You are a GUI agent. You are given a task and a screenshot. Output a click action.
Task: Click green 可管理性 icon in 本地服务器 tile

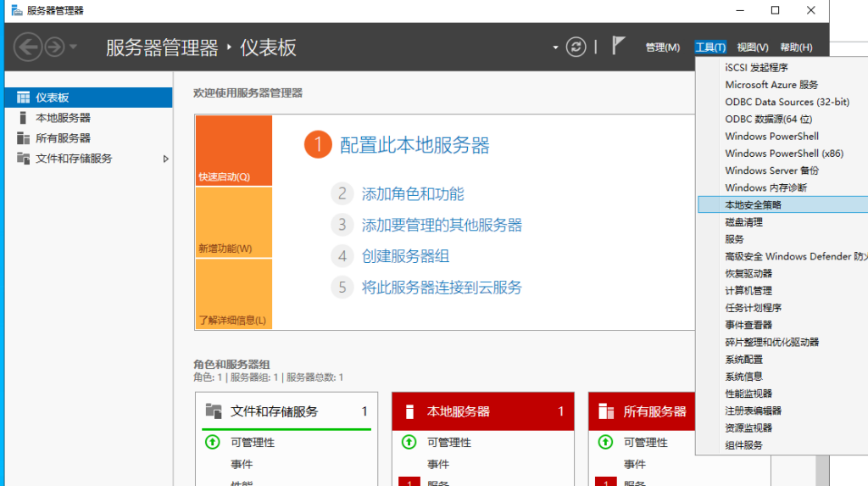point(409,442)
